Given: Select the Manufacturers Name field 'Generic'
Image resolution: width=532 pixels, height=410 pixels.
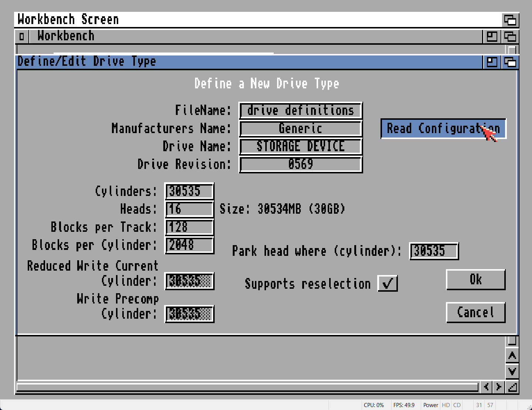Looking at the screenshot, I should (x=301, y=129).
